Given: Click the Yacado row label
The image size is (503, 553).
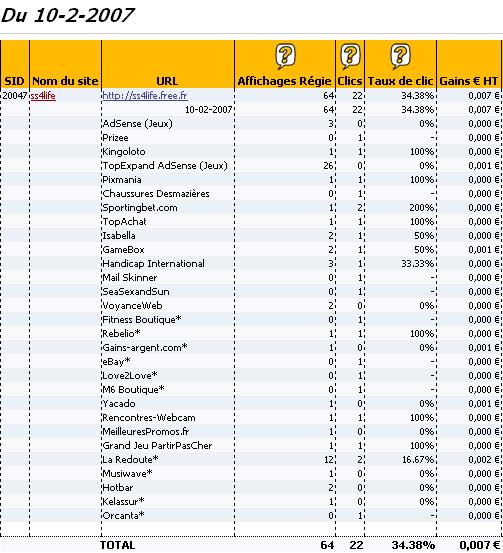Looking at the screenshot, I should [x=119, y=403].
